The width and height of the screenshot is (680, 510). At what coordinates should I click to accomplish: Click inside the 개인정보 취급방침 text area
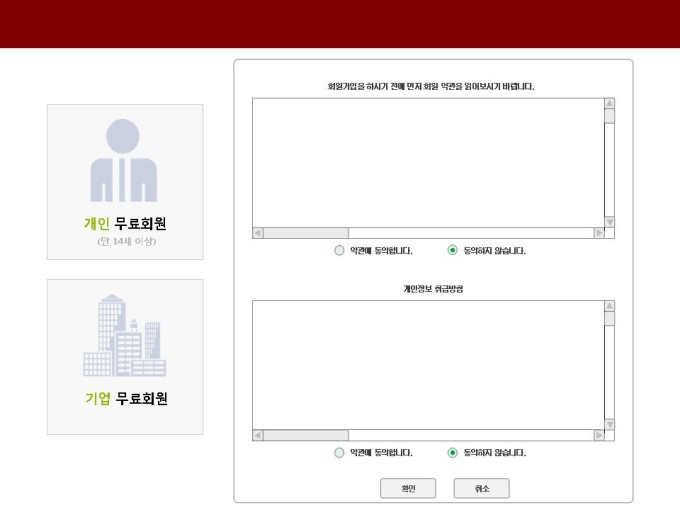coord(428,365)
